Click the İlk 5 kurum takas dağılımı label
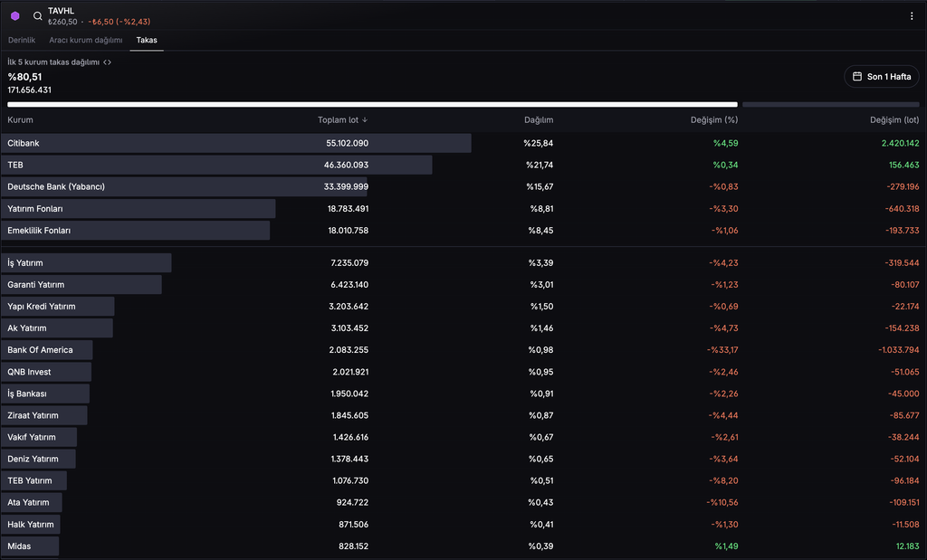 pyautogui.click(x=53, y=62)
